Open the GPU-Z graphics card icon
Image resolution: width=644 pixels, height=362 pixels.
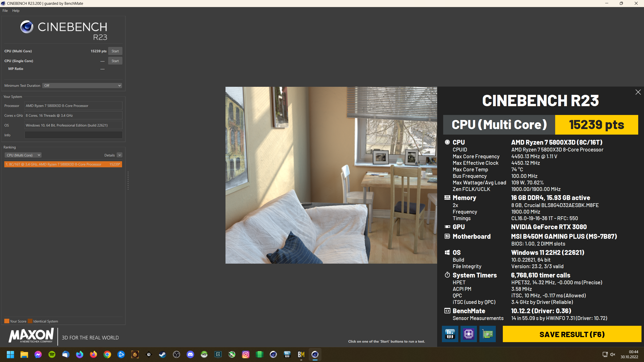pos(487,334)
